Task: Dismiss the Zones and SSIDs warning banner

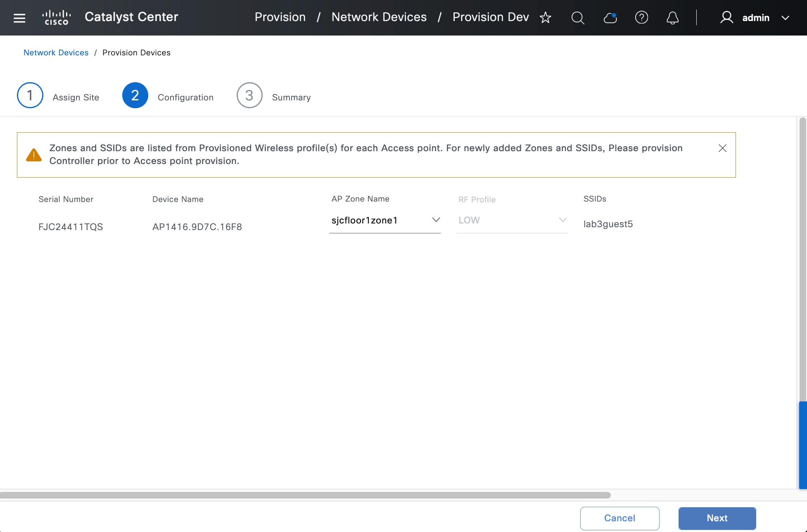Action: (x=722, y=148)
